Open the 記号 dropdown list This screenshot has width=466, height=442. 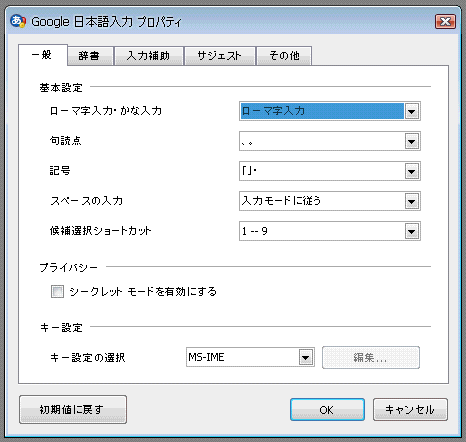(330, 171)
